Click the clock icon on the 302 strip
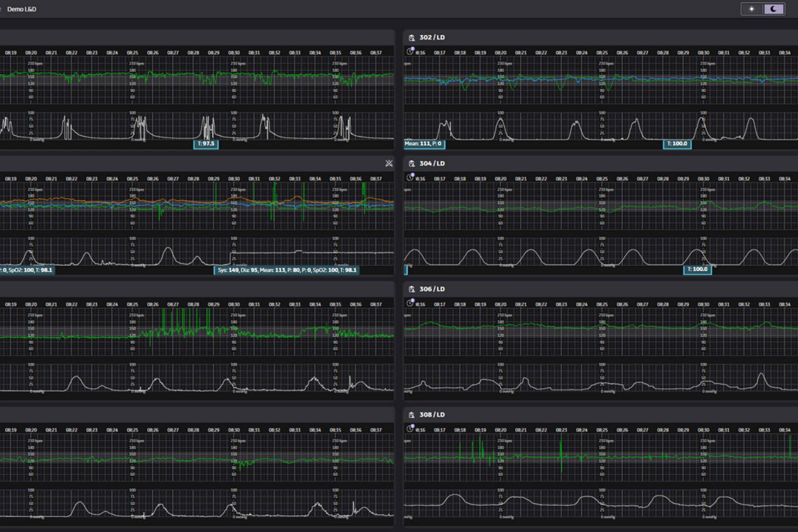 coord(410,53)
